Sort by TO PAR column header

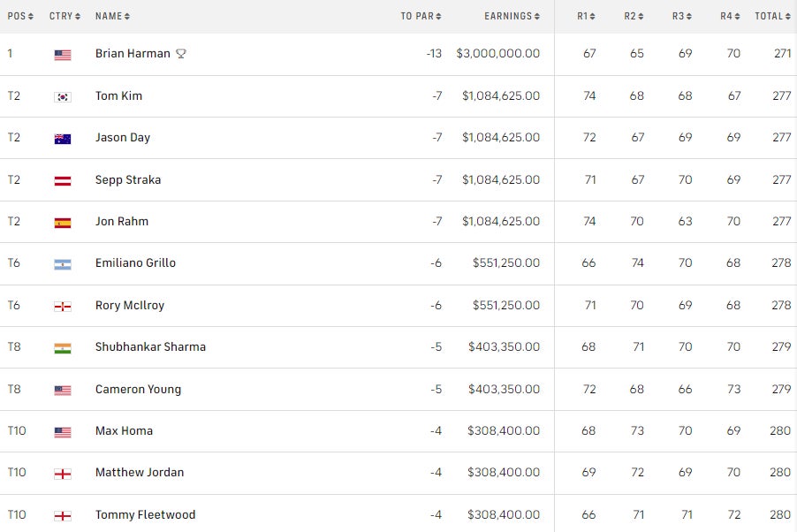click(x=421, y=16)
